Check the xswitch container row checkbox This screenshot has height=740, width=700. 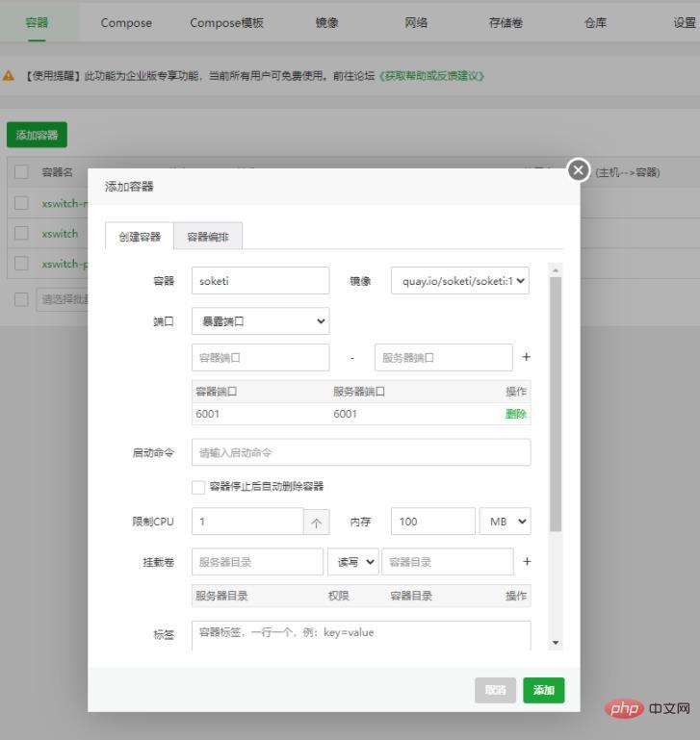pos(21,233)
